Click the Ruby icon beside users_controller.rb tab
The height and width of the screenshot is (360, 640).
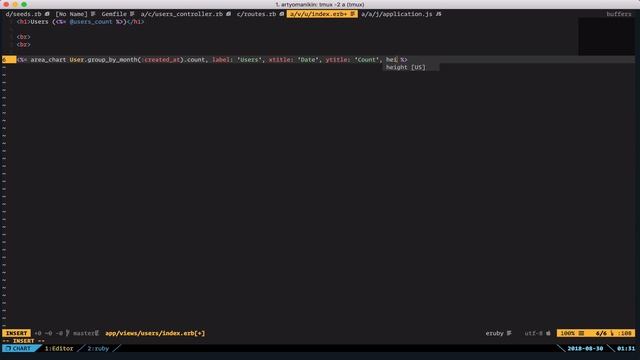coord(229,14)
